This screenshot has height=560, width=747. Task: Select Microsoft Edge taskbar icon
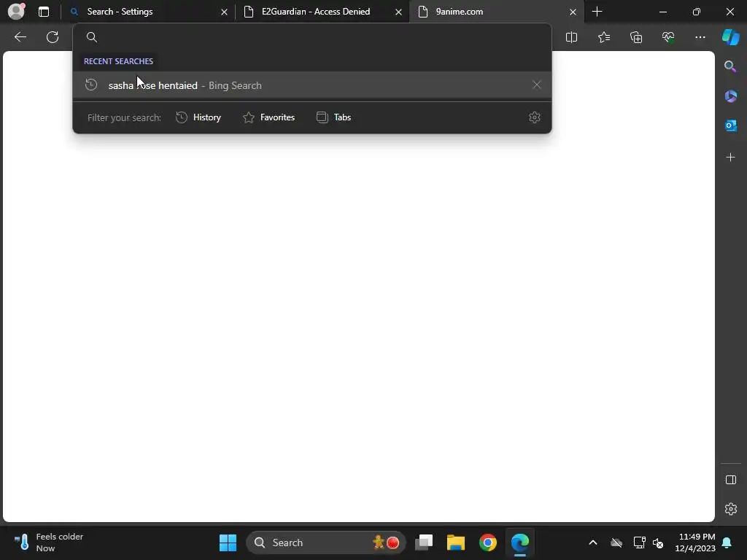519,542
